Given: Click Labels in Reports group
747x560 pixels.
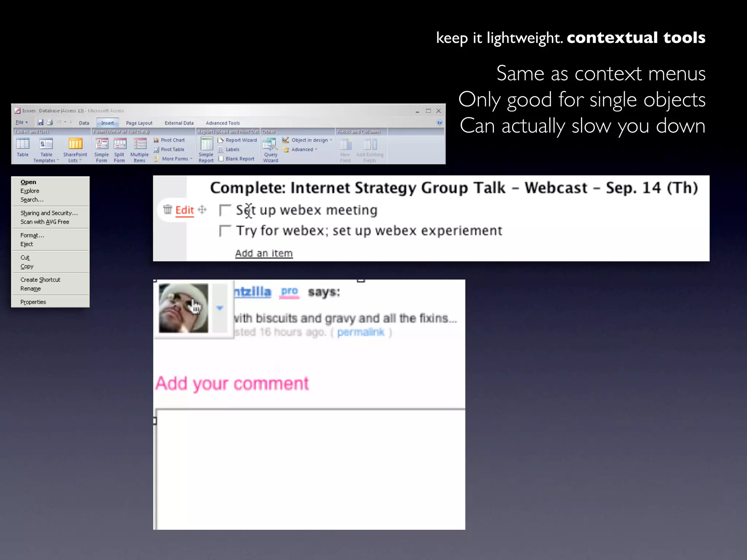Looking at the screenshot, I should pyautogui.click(x=229, y=149).
